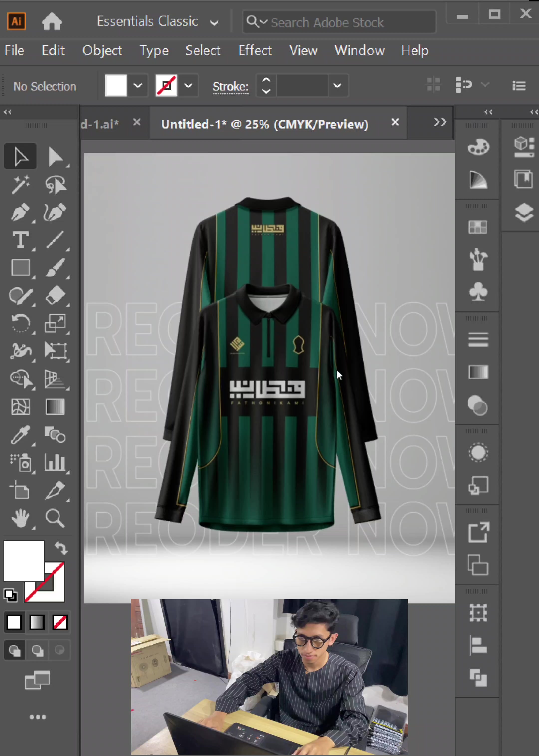Select the Rectangle tool
Screen dimensions: 539x756
[20, 268]
